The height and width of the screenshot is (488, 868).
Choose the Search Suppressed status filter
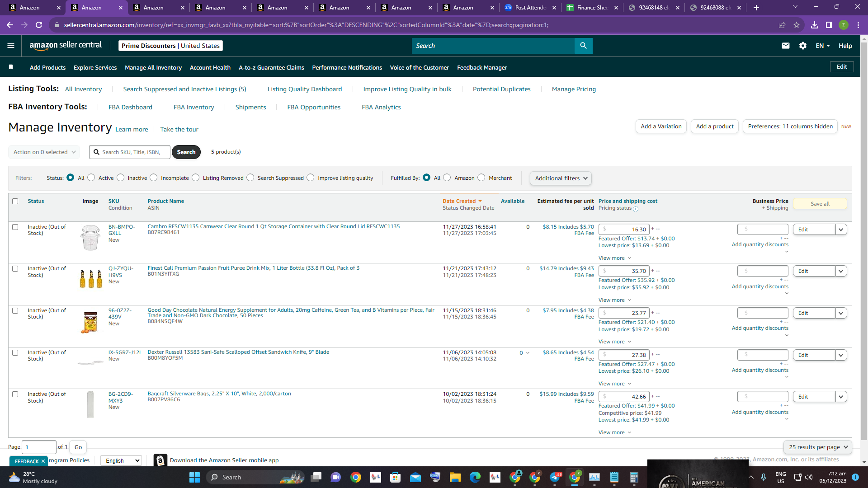click(x=250, y=178)
